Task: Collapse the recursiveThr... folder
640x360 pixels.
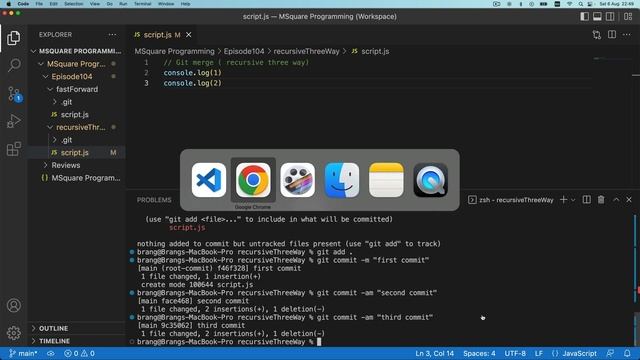Action: tap(76, 127)
